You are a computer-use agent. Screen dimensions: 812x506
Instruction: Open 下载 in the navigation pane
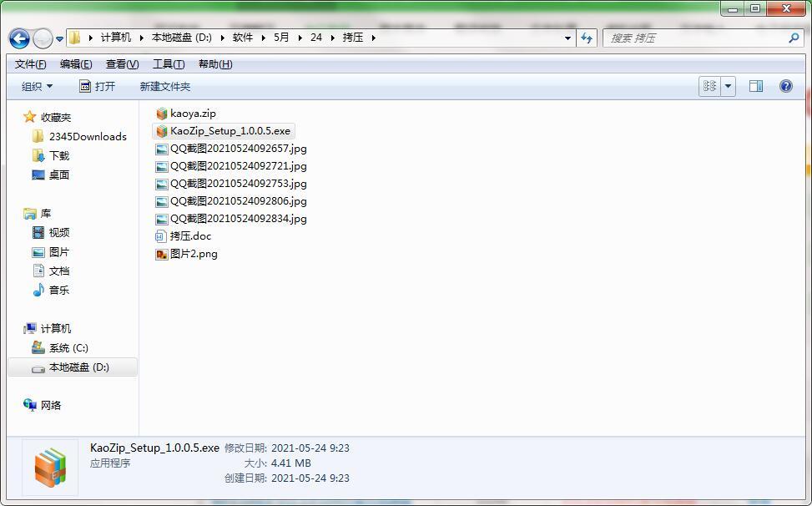[59, 156]
